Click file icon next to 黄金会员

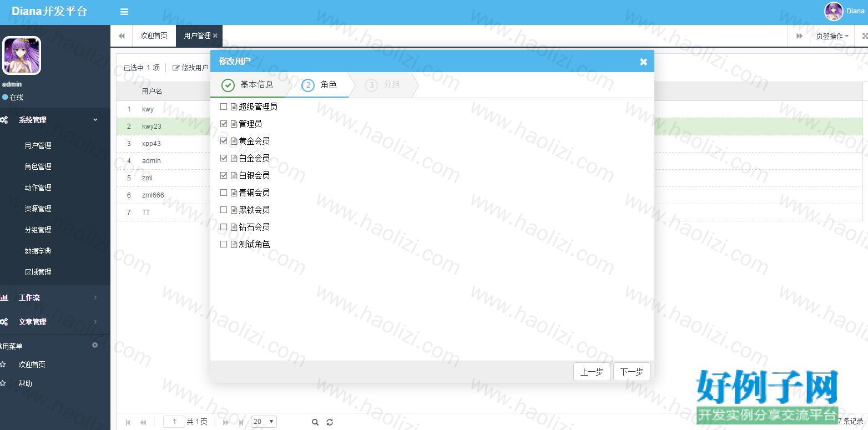(234, 141)
